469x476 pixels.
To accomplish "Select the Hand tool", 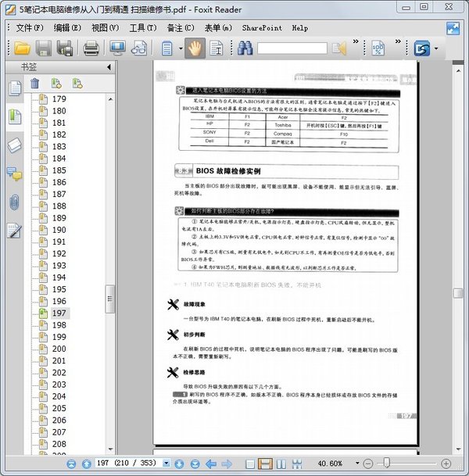I will pos(195,49).
